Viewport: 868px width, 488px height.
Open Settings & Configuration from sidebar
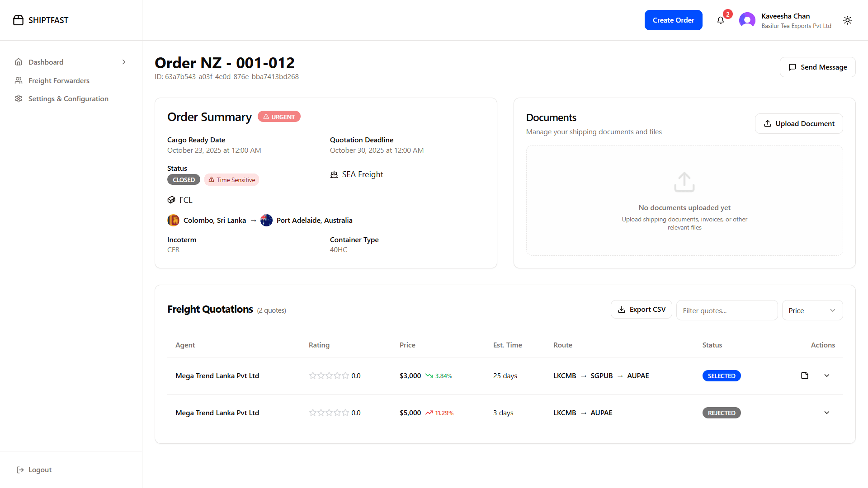(x=68, y=99)
